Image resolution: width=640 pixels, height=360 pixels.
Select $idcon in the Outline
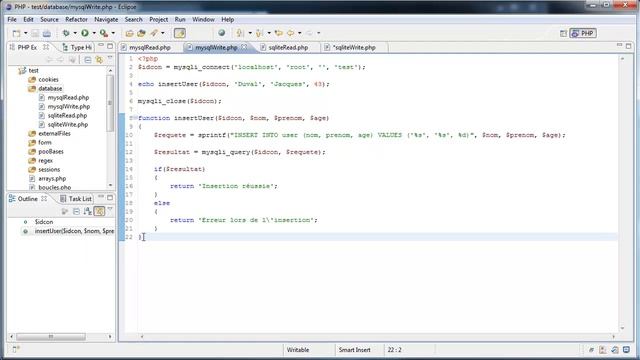tap(44, 222)
